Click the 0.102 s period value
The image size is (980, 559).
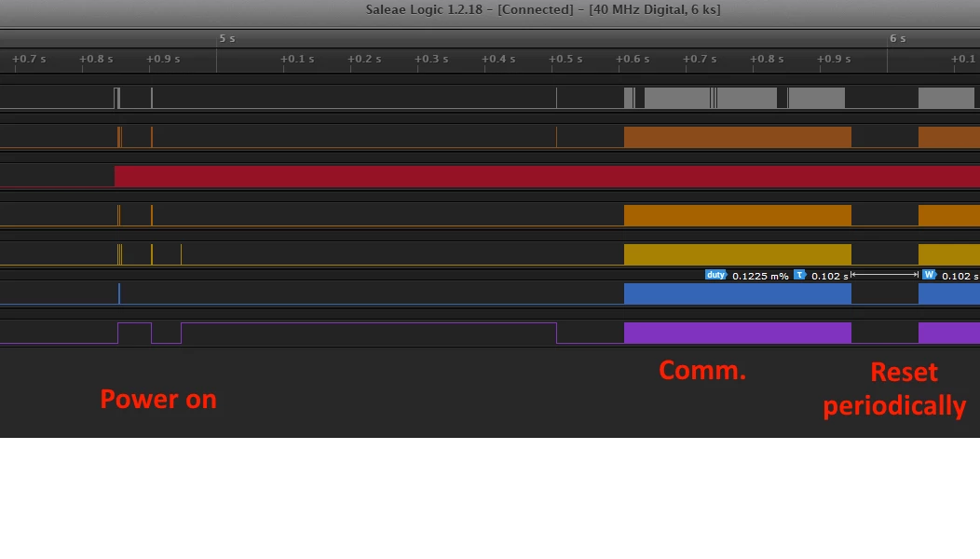830,276
